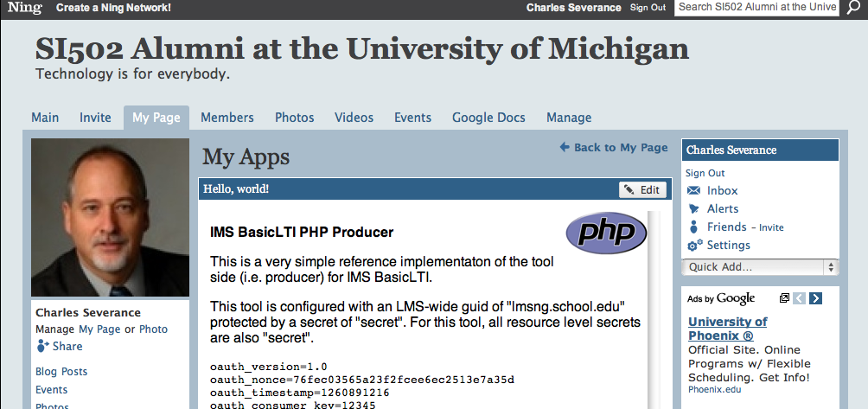Open the Google Docs tab
The image size is (868, 409).
click(488, 118)
